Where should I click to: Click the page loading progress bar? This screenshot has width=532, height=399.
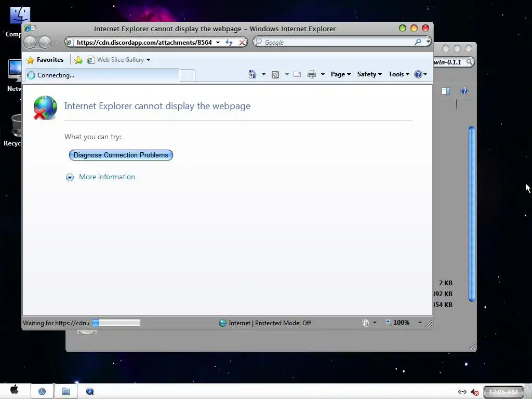(116, 323)
